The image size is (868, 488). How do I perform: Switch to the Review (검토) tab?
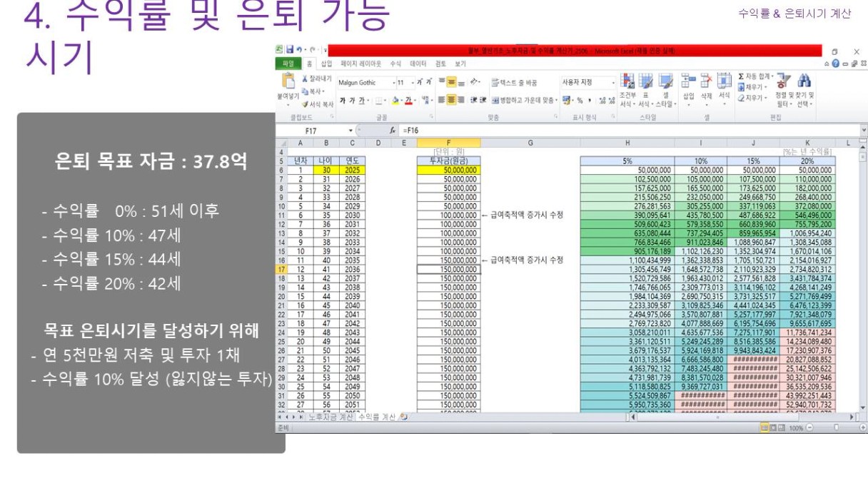pyautogui.click(x=440, y=63)
